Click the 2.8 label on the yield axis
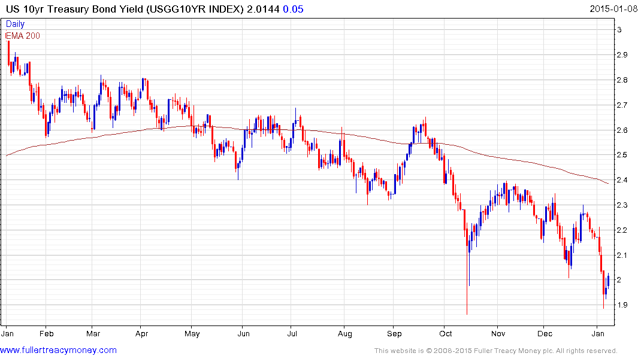644x359 pixels. 622,80
